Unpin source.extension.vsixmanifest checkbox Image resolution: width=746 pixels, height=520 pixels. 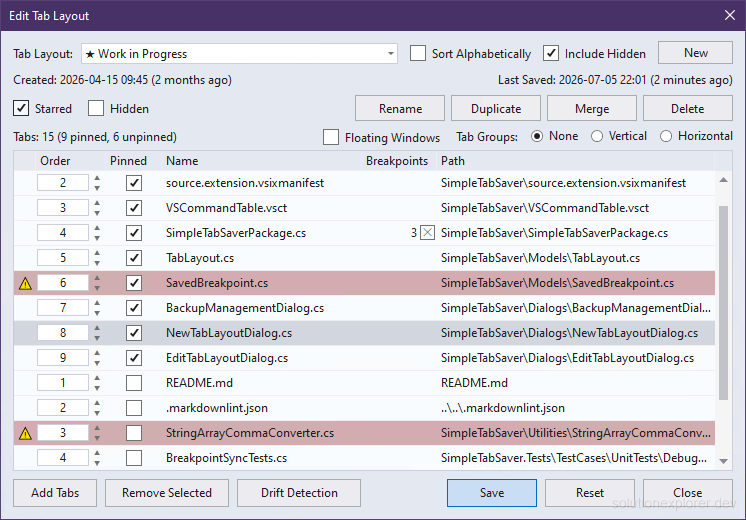pyautogui.click(x=134, y=183)
